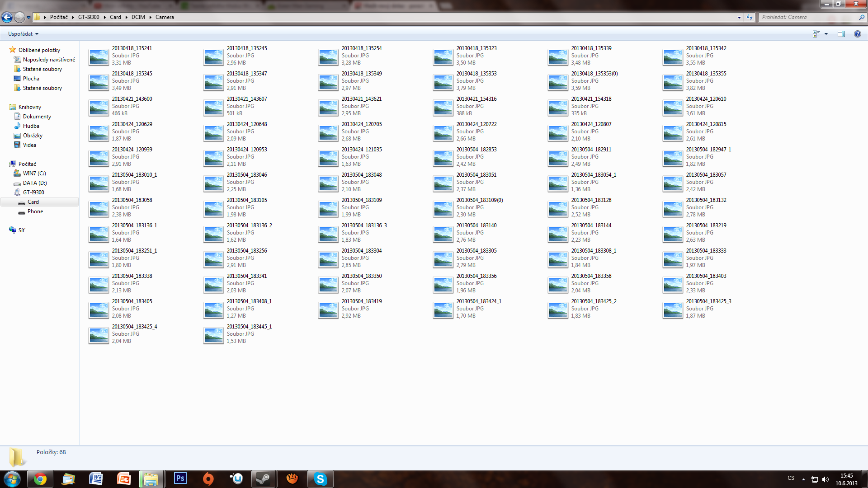Viewport: 868px width, 488px height.
Task: Open Photoshop from the taskbar
Action: click(180, 479)
